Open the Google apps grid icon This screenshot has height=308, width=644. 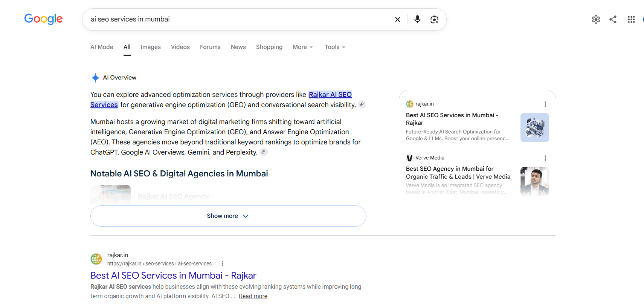[x=631, y=19]
